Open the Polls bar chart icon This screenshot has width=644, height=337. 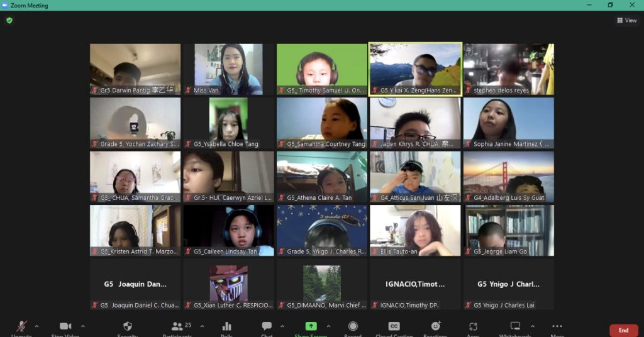(x=226, y=326)
